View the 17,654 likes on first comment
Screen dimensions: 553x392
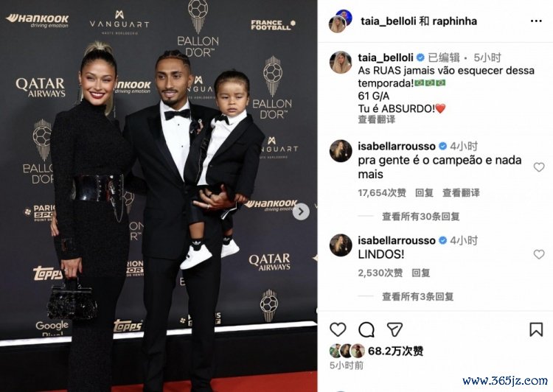(382, 193)
